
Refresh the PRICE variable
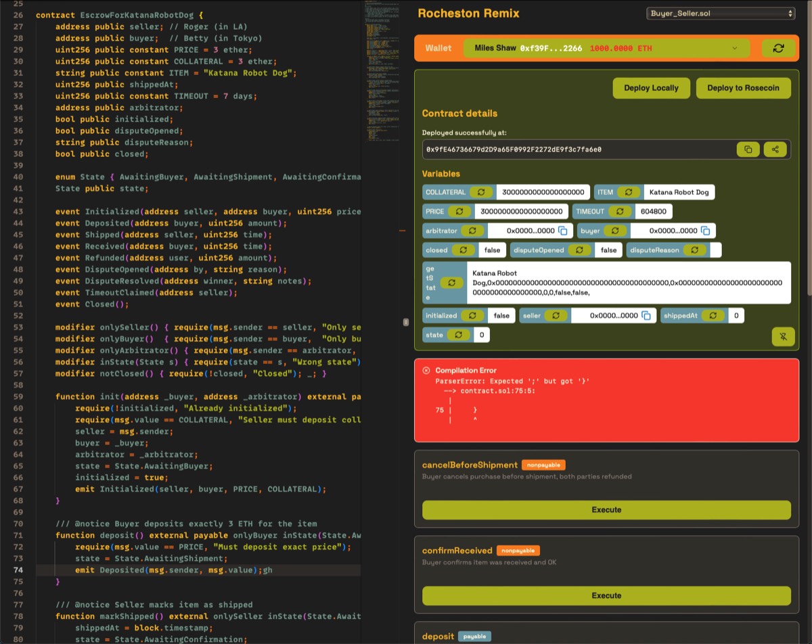[x=459, y=212]
